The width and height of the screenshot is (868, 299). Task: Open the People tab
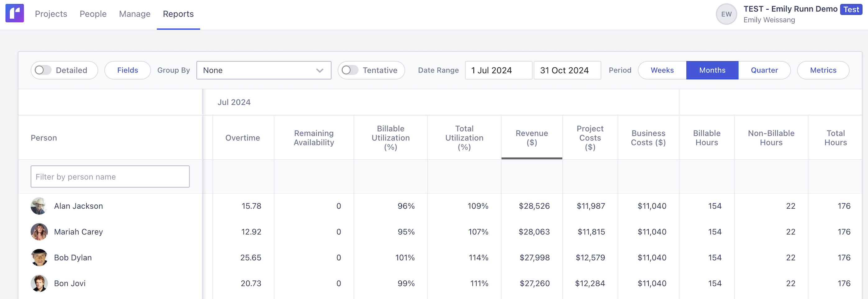(x=93, y=14)
